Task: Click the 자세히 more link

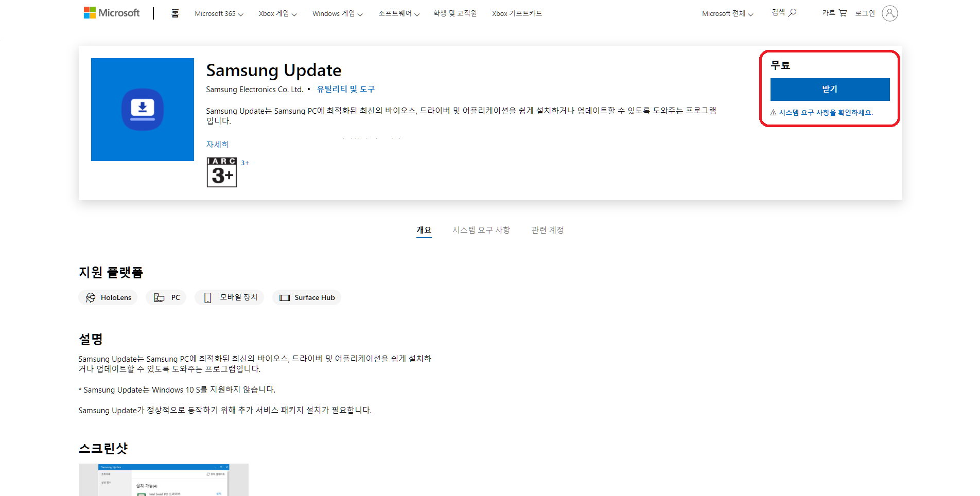Action: point(218,145)
